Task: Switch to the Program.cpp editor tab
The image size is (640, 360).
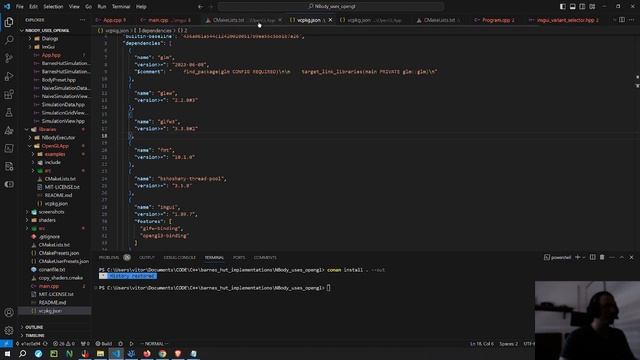Action: pos(495,20)
